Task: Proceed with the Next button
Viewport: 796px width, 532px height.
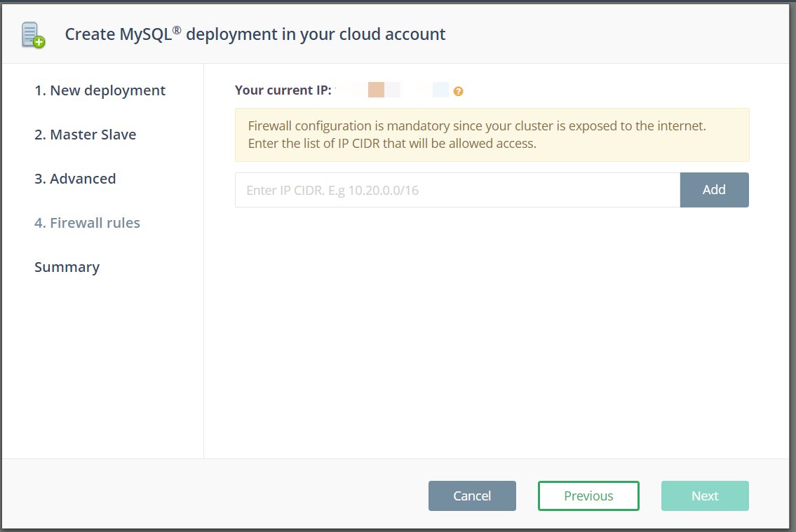Action: click(x=705, y=496)
